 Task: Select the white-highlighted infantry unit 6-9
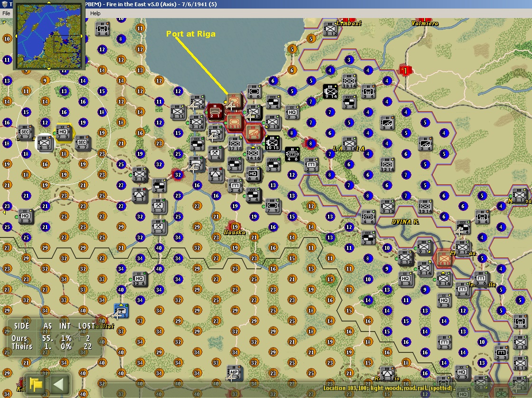45,142
